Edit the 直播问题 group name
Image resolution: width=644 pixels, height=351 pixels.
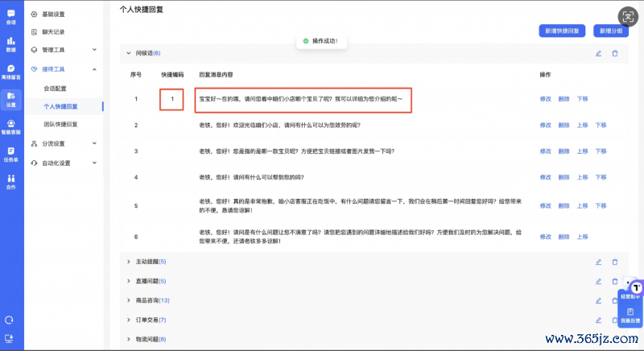coord(598,281)
